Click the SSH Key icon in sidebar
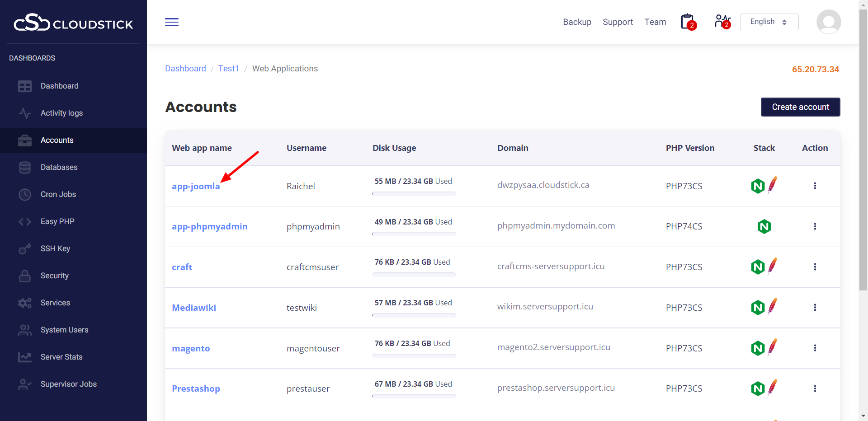Screen dimensions: 868x421 tap(25, 249)
